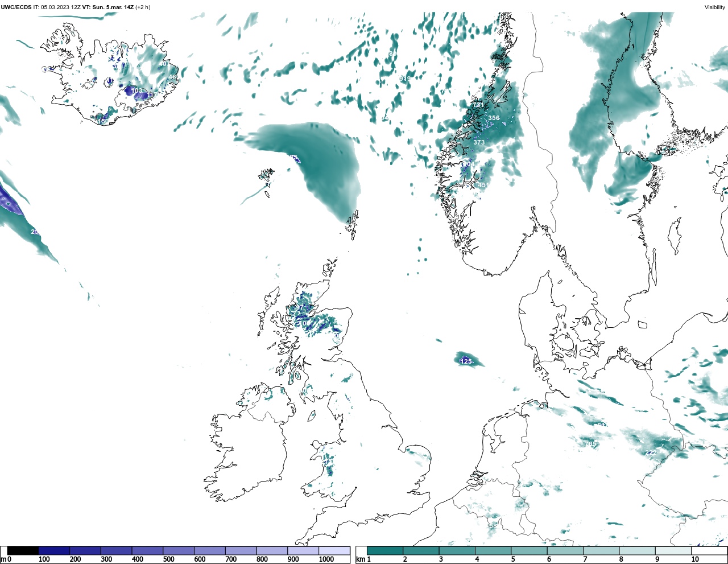
Task: Click the 6–7 km legend swatch
Action: coord(565,550)
